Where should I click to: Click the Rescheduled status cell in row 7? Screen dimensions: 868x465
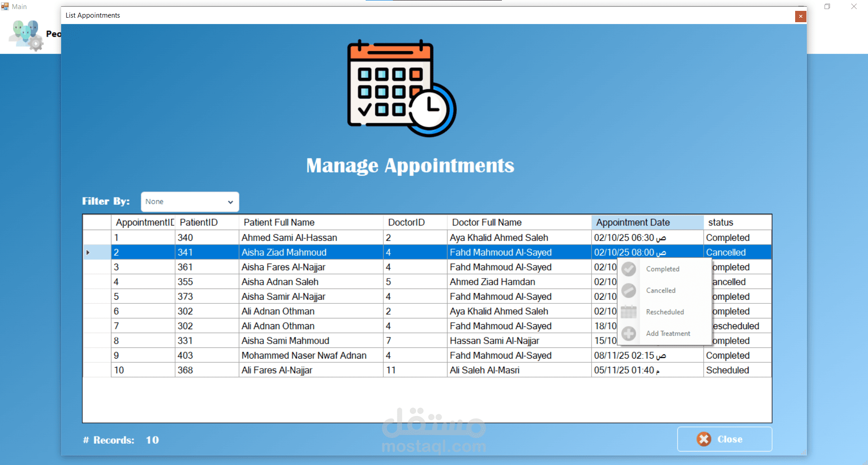click(x=741, y=326)
